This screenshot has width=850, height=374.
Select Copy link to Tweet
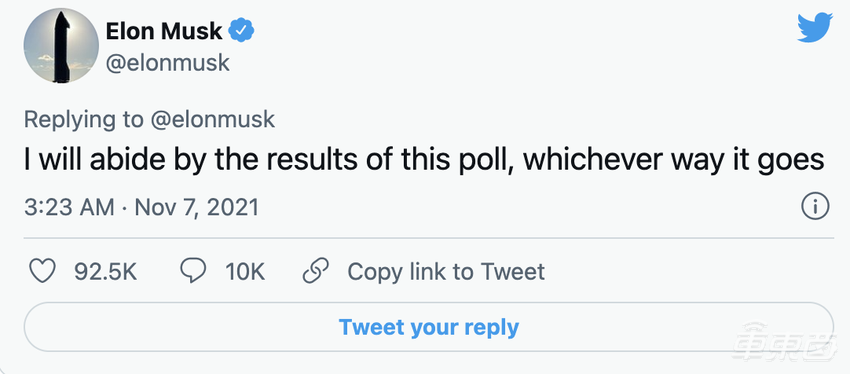point(446,272)
